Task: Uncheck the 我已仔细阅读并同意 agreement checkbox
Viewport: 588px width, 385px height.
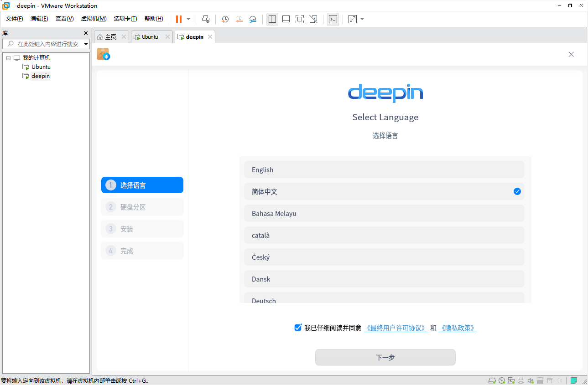Action: click(298, 328)
